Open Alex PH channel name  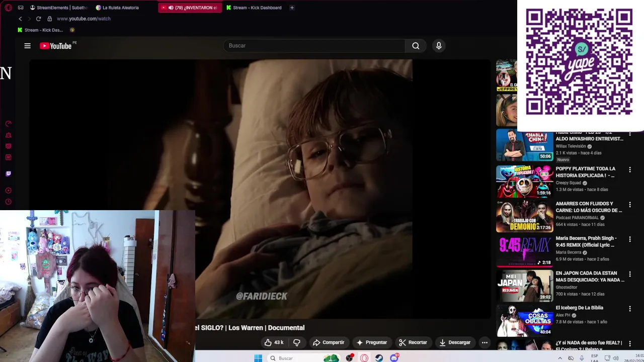click(x=563, y=315)
